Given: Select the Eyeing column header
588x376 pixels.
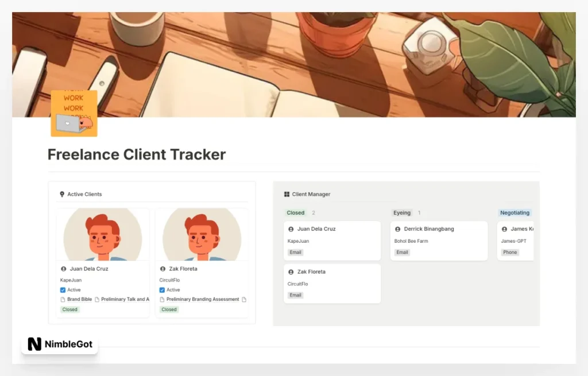Looking at the screenshot, I should coord(402,212).
